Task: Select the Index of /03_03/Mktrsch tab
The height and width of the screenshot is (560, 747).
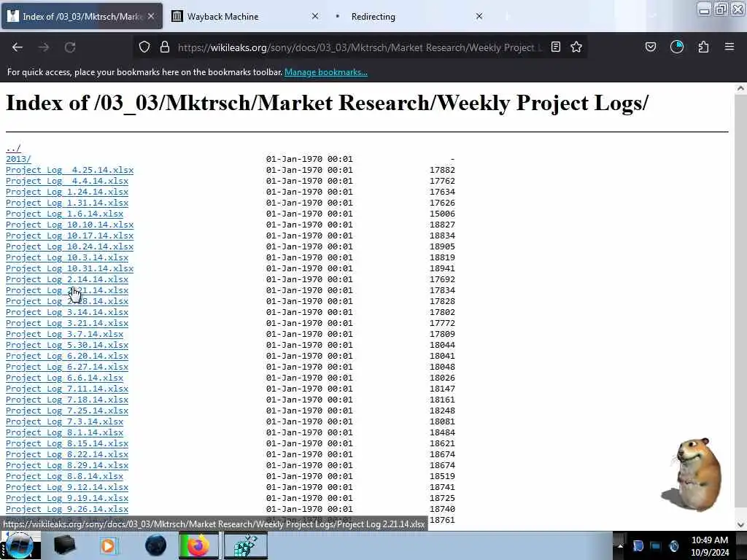Action: (x=82, y=16)
